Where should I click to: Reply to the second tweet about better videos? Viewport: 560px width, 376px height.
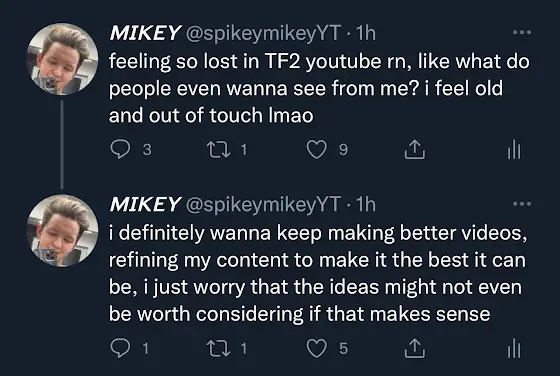(x=120, y=348)
